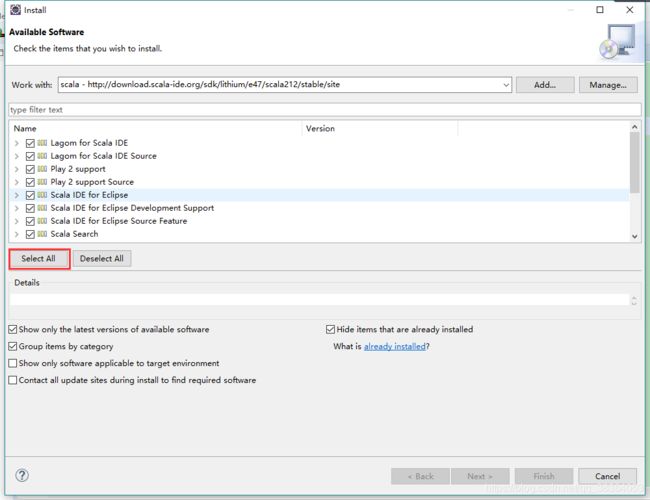Open the Work with site dropdown
The width and height of the screenshot is (650, 500).
tap(506, 85)
